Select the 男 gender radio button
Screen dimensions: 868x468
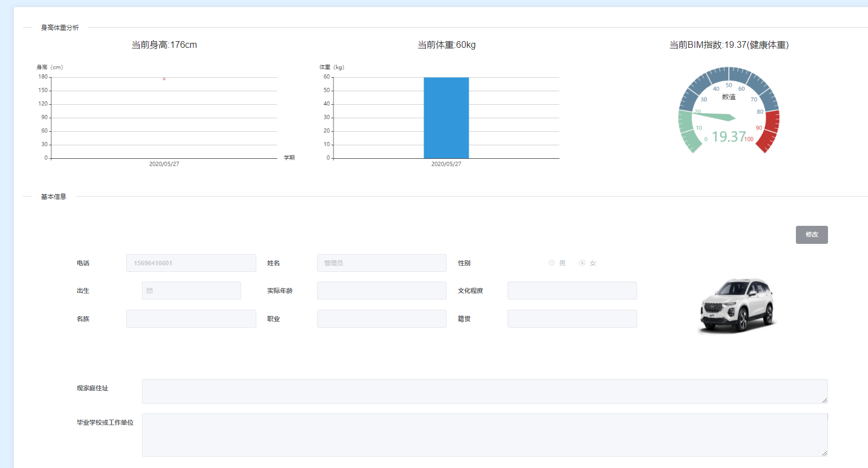[x=551, y=263]
